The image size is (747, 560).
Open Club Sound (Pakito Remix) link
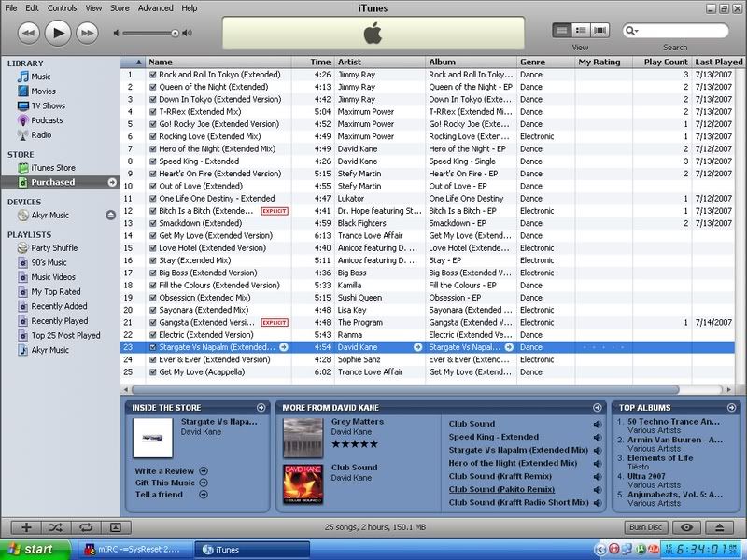click(501, 489)
